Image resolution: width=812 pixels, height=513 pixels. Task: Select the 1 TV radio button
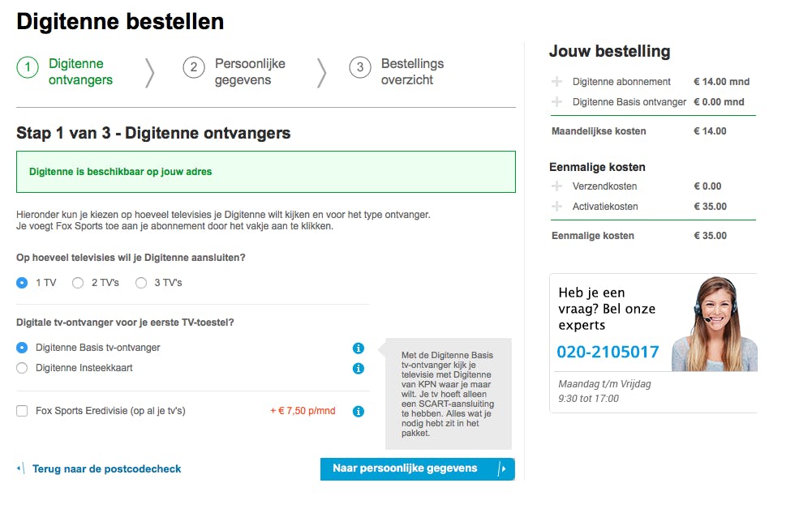(22, 283)
